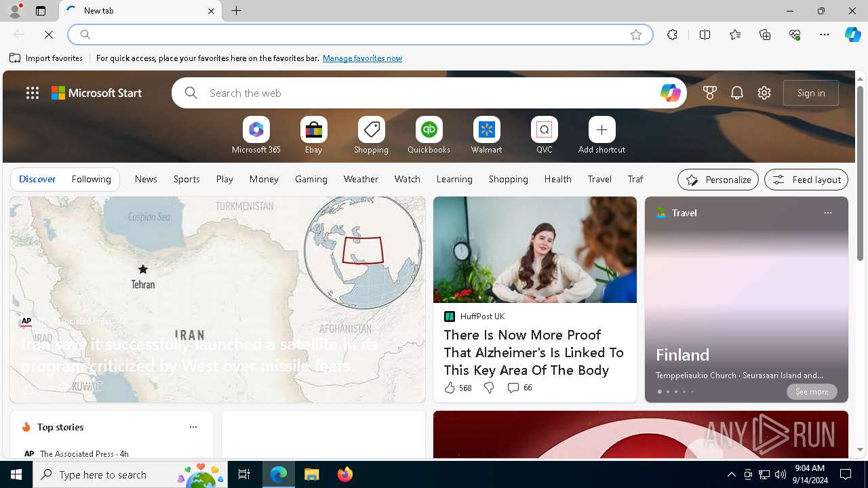Open comments on the Alzheimer's article

coord(519,388)
